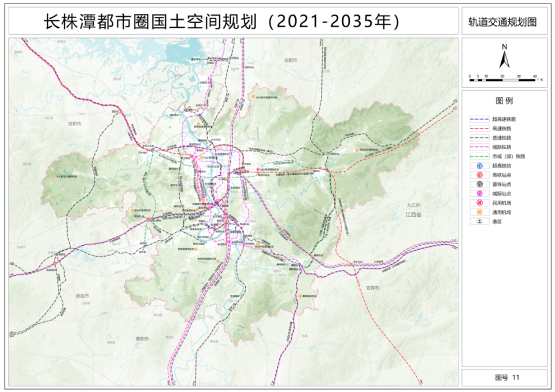Viewport: 555px width, 392px height.
Task: Click the 超高速铁路 legend label
Action: tap(504, 119)
